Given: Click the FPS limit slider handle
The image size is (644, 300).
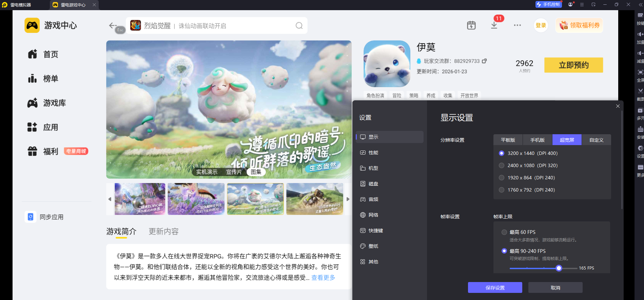Looking at the screenshot, I should click(x=559, y=268).
